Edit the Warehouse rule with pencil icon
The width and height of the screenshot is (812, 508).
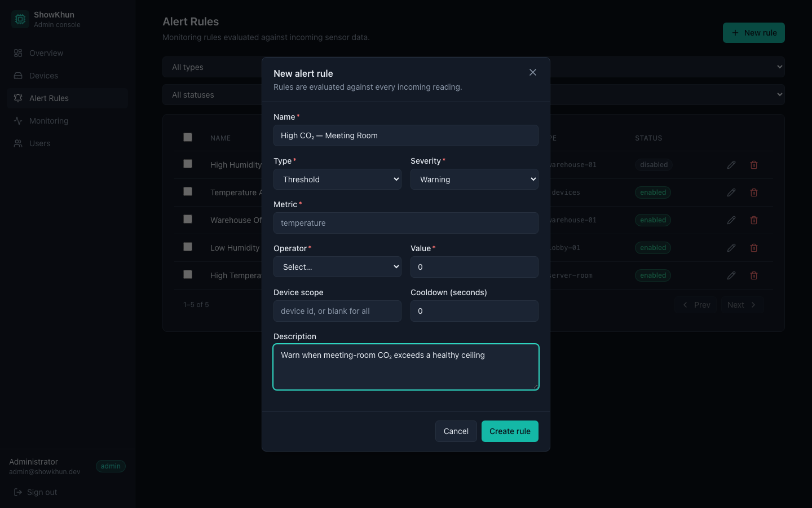[x=731, y=220]
